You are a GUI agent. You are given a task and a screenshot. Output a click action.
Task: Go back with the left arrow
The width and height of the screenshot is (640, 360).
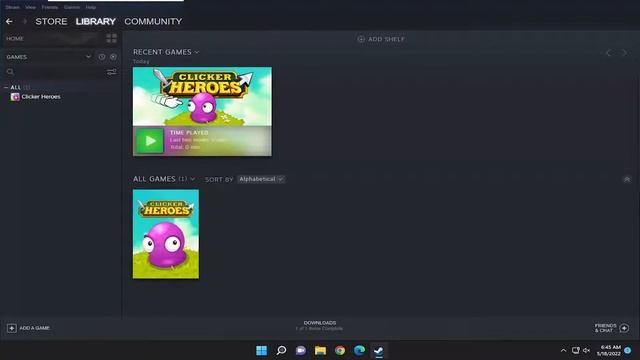coord(9,21)
